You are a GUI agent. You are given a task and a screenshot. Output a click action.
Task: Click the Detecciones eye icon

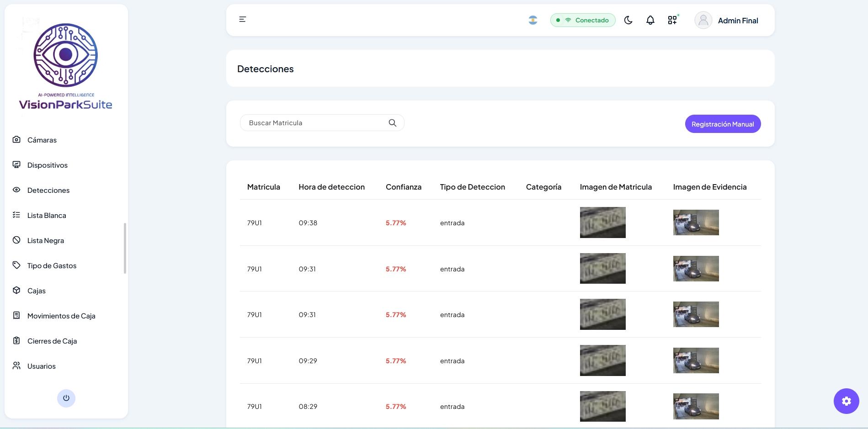(x=16, y=190)
